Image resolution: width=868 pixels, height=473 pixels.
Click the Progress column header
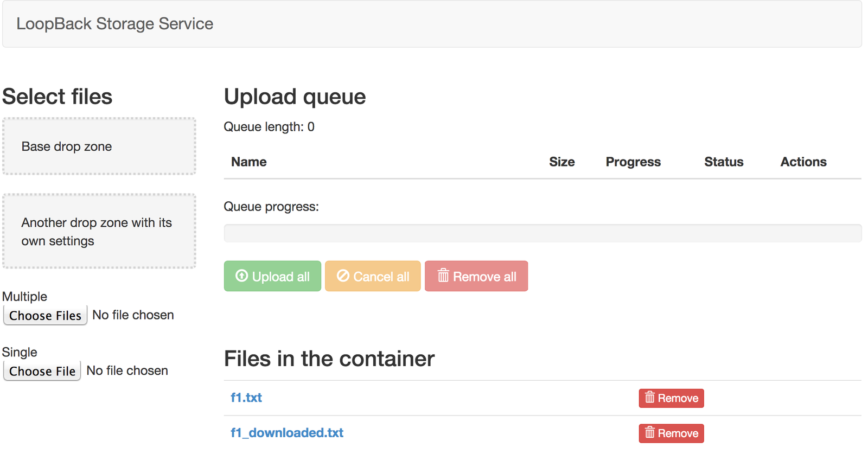click(633, 162)
